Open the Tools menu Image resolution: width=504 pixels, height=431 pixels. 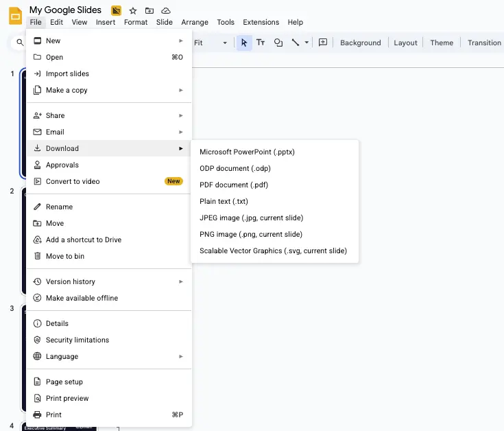click(x=226, y=22)
